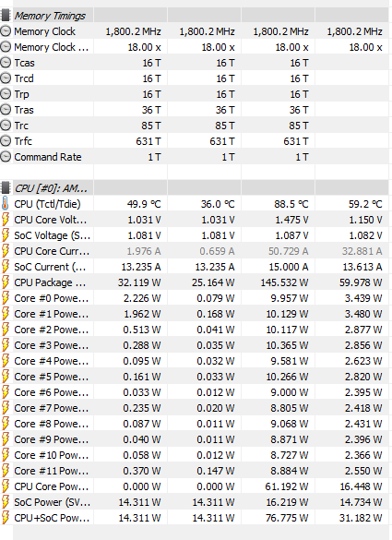The image size is (392, 540).
Task: Click the lightning icon for Core #8 Power
Action: [x=6, y=424]
